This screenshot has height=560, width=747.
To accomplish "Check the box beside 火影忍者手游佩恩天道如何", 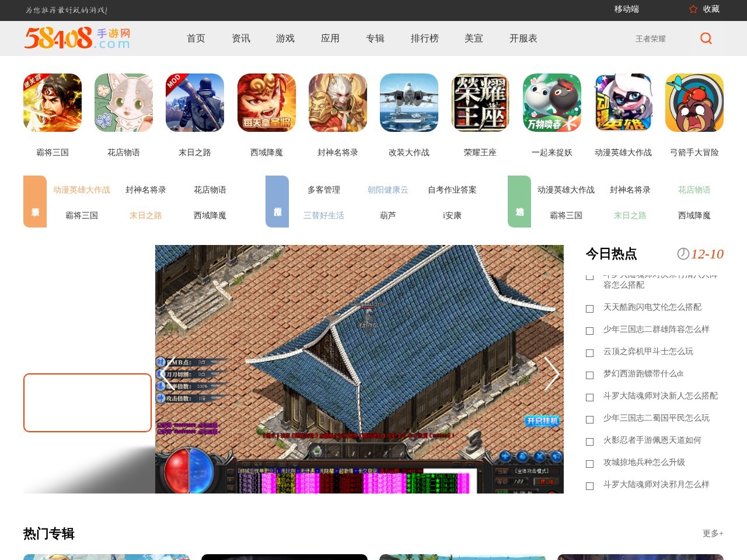I will point(589,442).
